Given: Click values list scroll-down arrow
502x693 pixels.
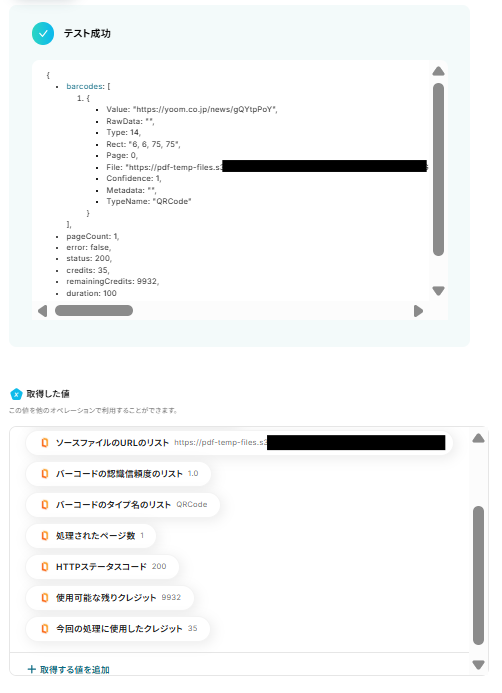Looking at the screenshot, I should [x=478, y=665].
